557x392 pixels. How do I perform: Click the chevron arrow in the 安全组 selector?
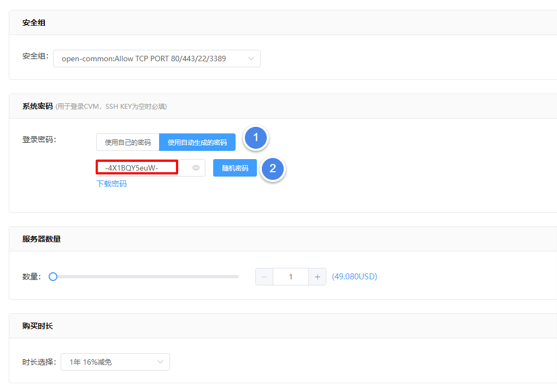(251, 58)
